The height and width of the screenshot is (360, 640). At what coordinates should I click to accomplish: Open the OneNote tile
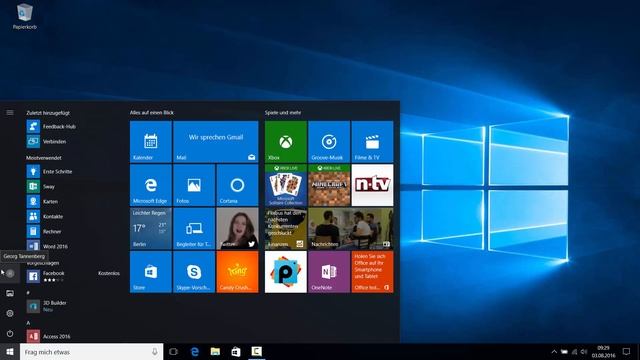[329, 272]
